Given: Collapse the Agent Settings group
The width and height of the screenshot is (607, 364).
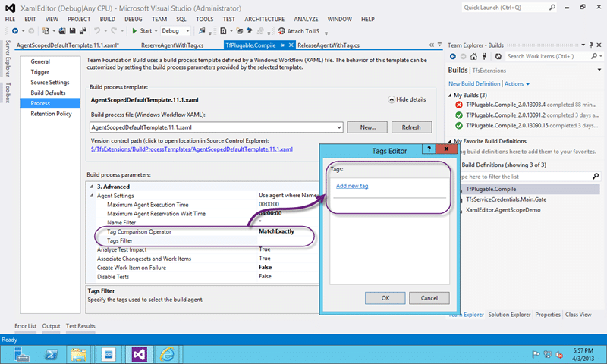Looking at the screenshot, I should pyautogui.click(x=91, y=196).
